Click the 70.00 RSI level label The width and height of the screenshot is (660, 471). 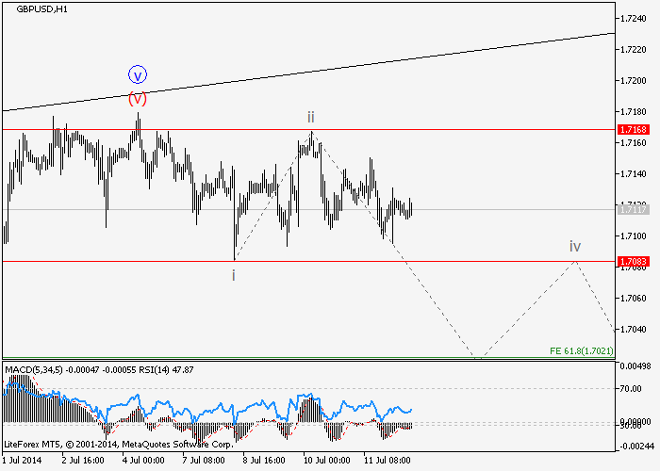[x=630, y=389]
